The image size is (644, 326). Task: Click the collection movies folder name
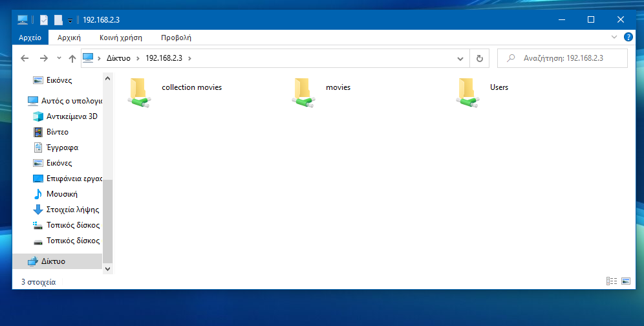coord(192,87)
